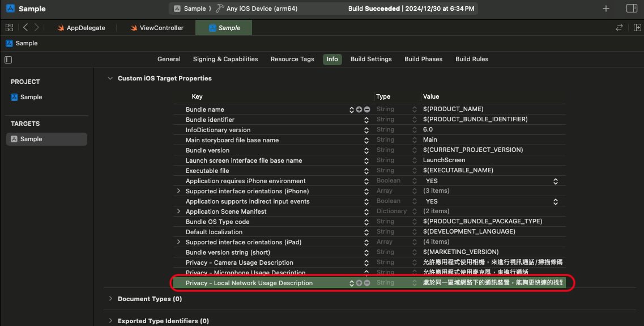644x326 pixels.
Task: Switch to the Build Rules tab
Action: click(472, 59)
